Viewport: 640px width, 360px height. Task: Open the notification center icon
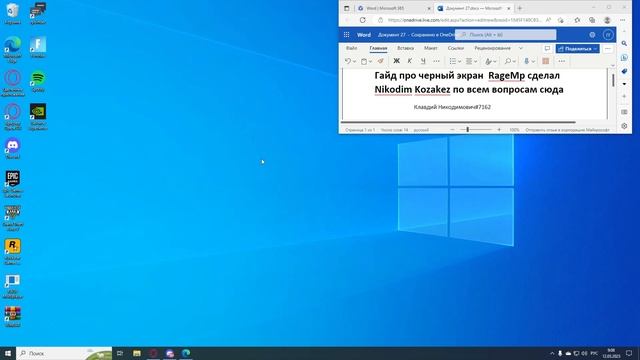pyautogui.click(x=629, y=353)
